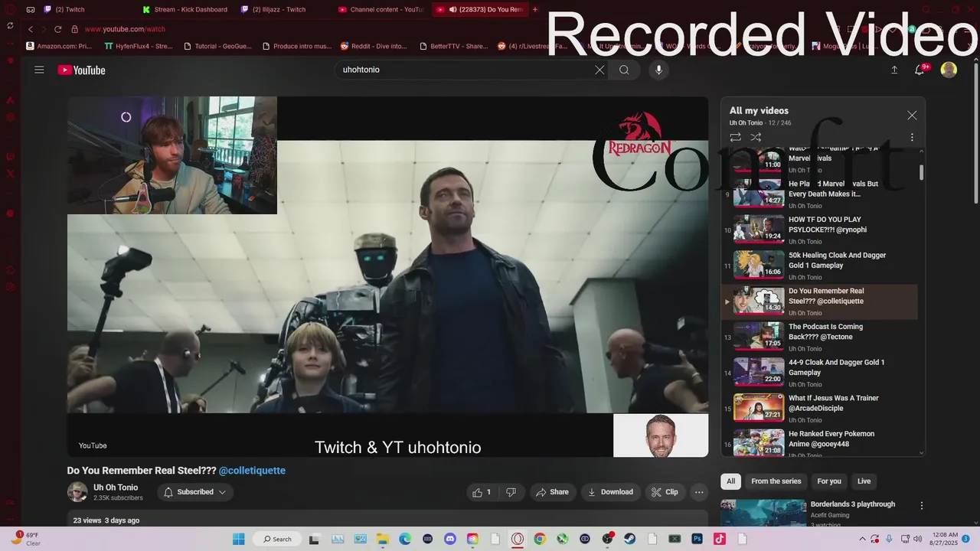This screenshot has width=980, height=551.
Task: Play HOW TF DO YOU PLAY PSYLOCKE video
Action: pos(819,230)
